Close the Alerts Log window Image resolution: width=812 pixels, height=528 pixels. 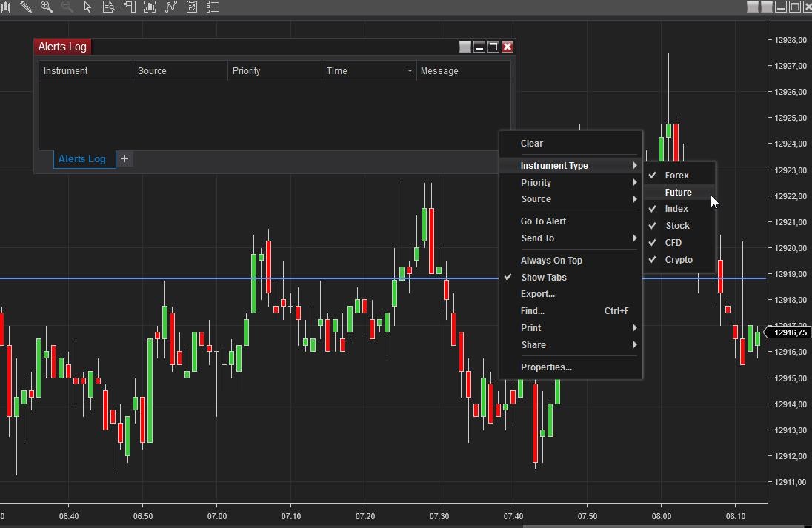(x=507, y=47)
